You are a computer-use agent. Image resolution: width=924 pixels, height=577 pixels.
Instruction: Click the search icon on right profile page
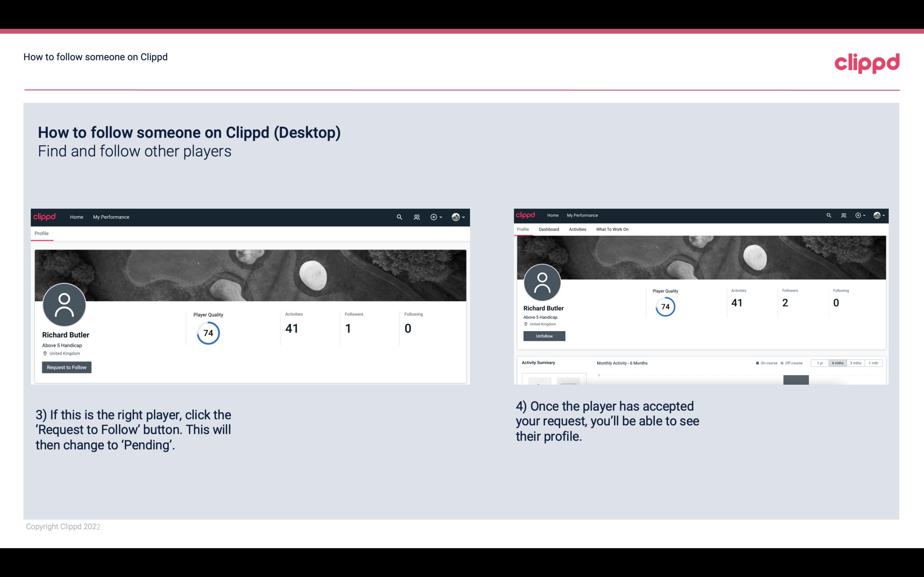[x=828, y=215]
